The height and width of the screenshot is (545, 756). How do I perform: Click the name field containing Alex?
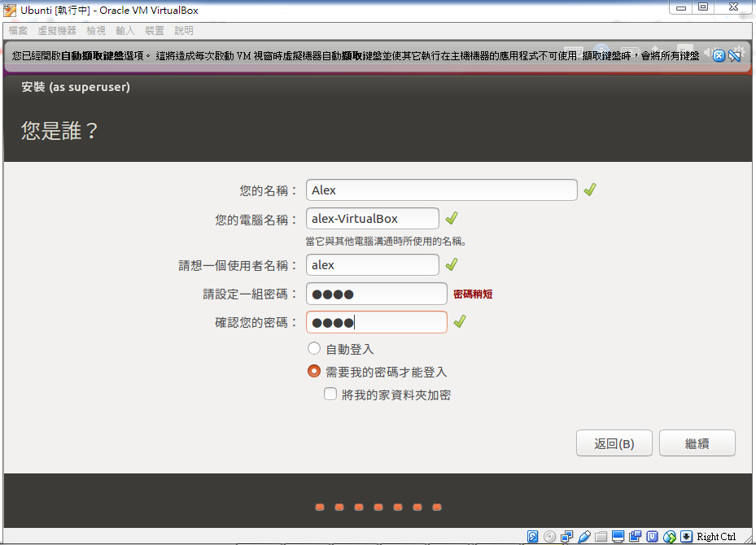(x=442, y=190)
